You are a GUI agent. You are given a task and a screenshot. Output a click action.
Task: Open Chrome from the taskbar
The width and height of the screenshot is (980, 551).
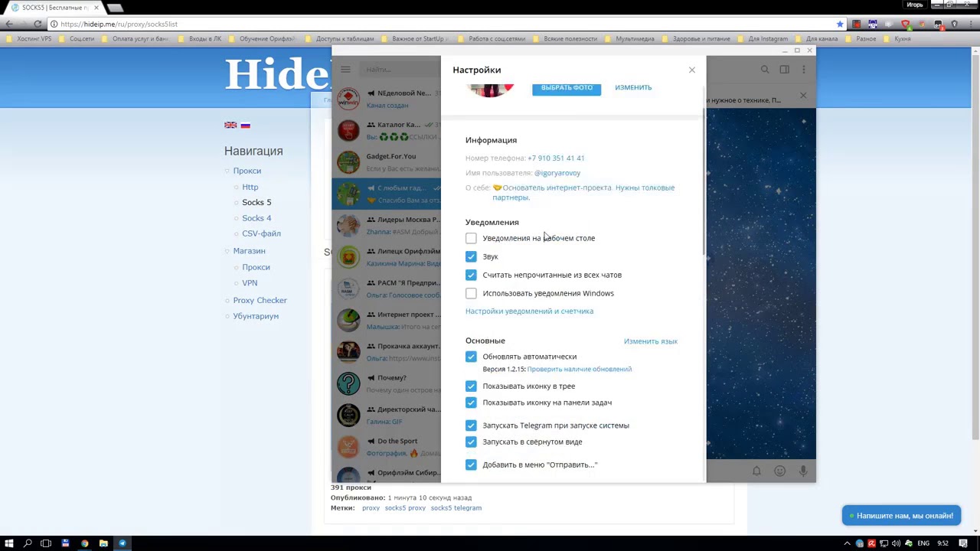[84, 543]
